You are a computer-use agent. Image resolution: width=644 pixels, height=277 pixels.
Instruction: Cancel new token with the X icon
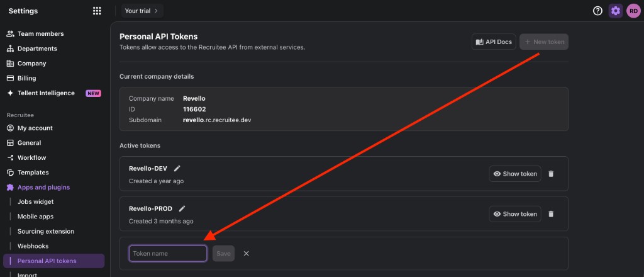click(247, 254)
